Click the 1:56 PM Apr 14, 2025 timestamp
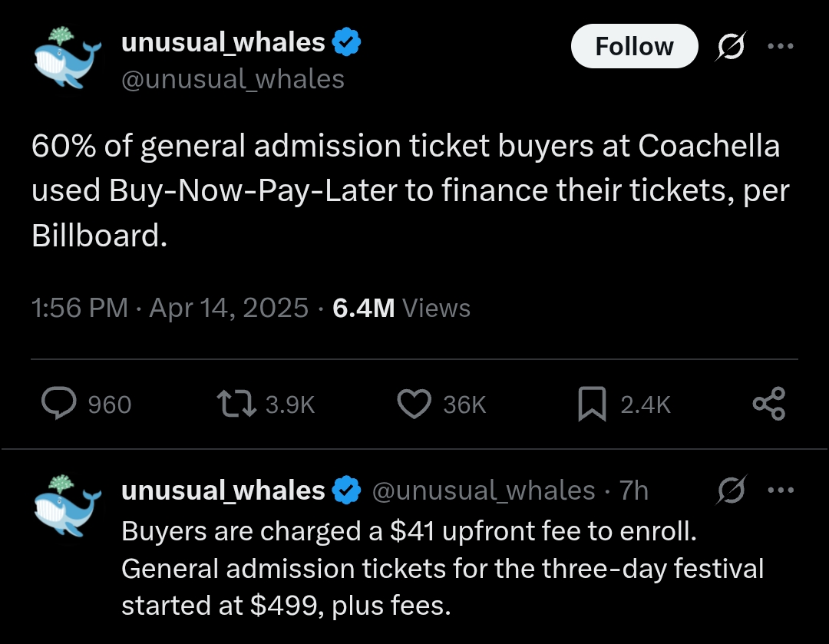Image resolution: width=829 pixels, height=644 pixels. tap(169, 308)
